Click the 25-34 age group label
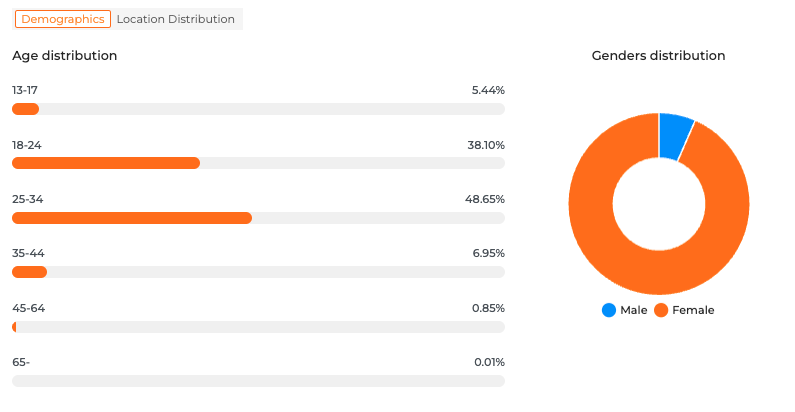The height and width of the screenshot is (412, 795). pos(28,199)
